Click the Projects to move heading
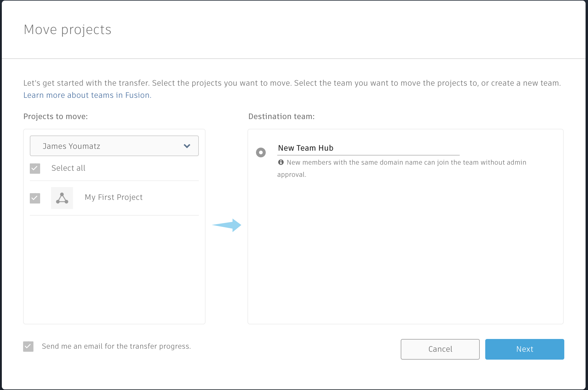Image resolution: width=588 pixels, height=390 pixels. pyautogui.click(x=56, y=117)
